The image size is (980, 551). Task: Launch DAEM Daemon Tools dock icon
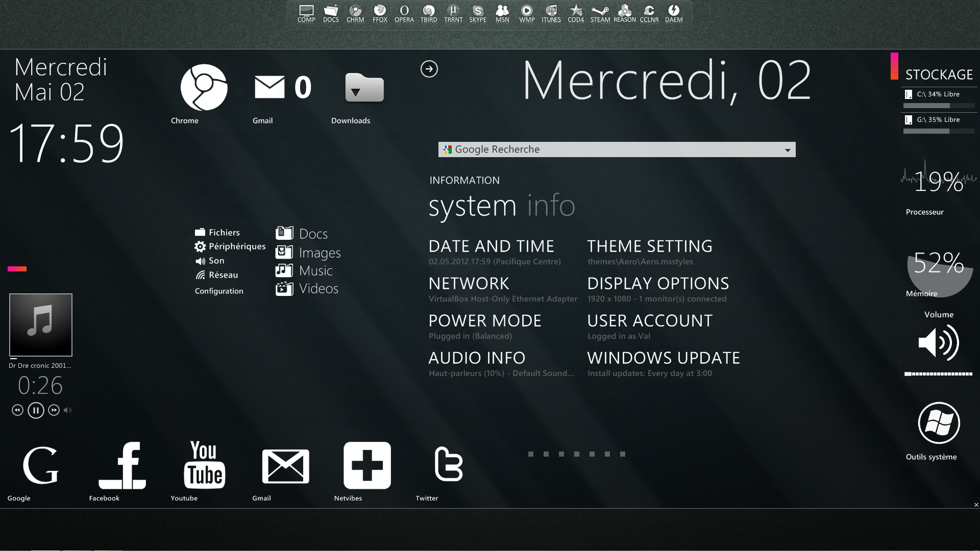[674, 14]
